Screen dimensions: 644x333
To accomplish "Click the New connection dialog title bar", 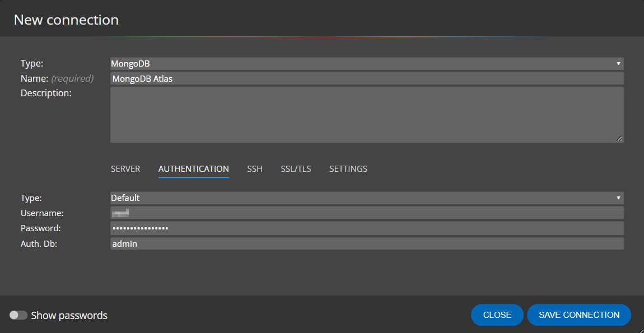I will click(66, 19).
